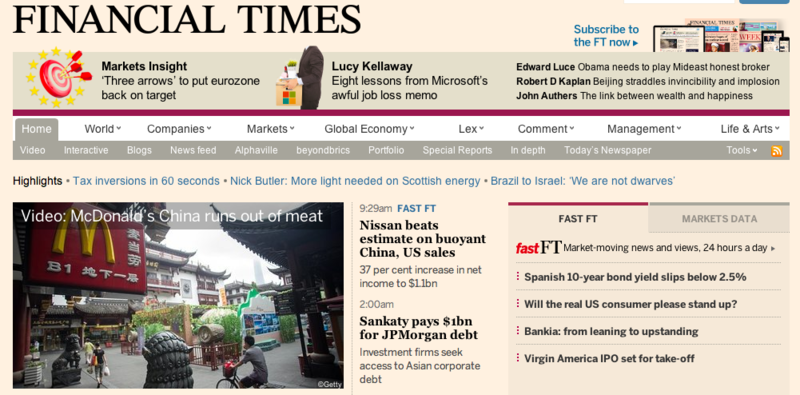
Task: Open the Special Reports section
Action: pyautogui.click(x=457, y=151)
